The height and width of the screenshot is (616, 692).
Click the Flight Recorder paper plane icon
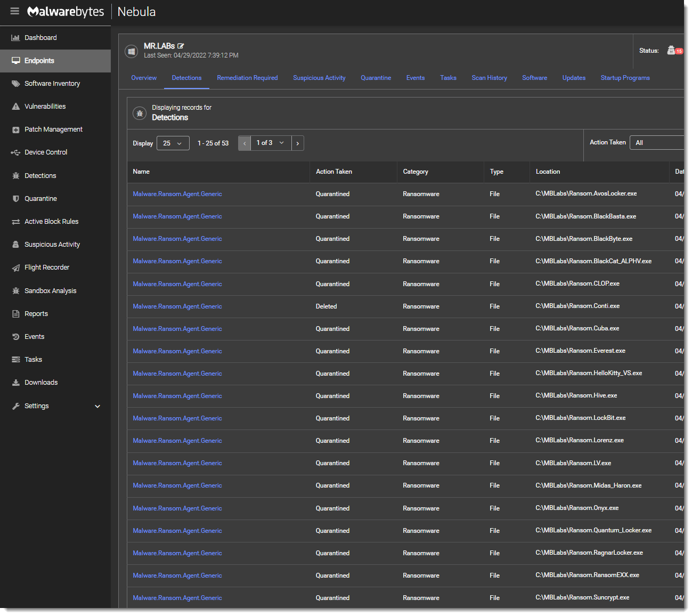pos(15,268)
